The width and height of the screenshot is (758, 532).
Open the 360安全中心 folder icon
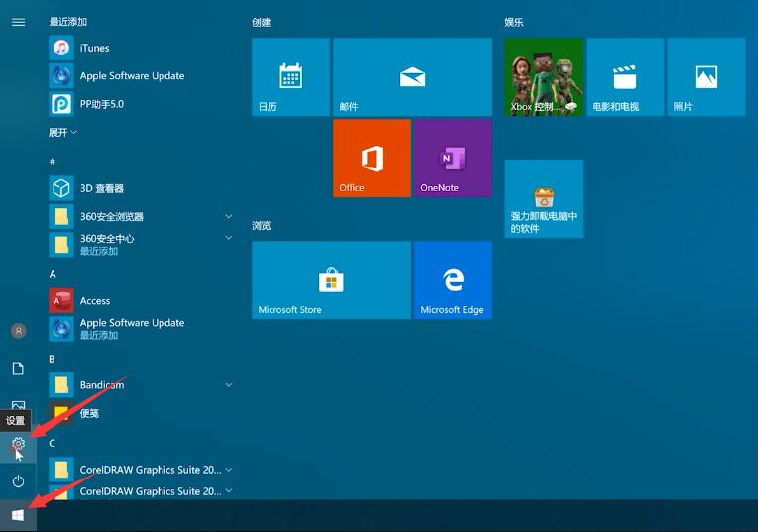(x=61, y=245)
